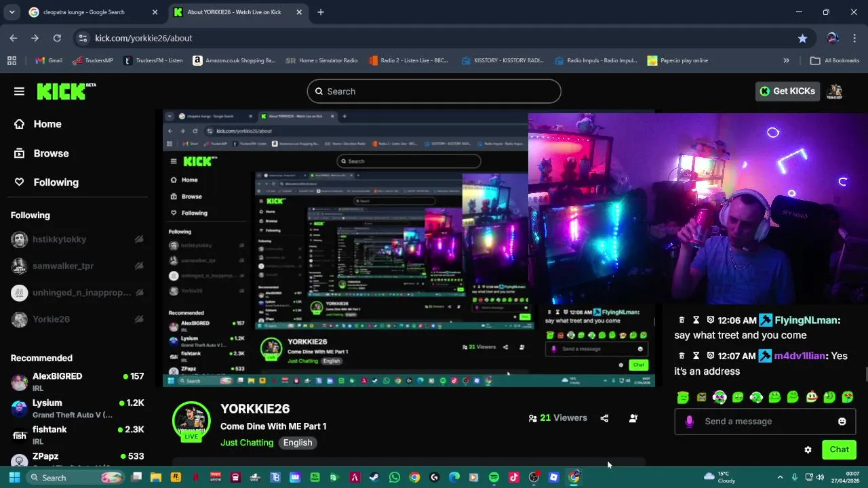Image resolution: width=868 pixels, height=488 pixels.
Task: Open Chrome three-dot menu
Action: pyautogui.click(x=854, y=38)
